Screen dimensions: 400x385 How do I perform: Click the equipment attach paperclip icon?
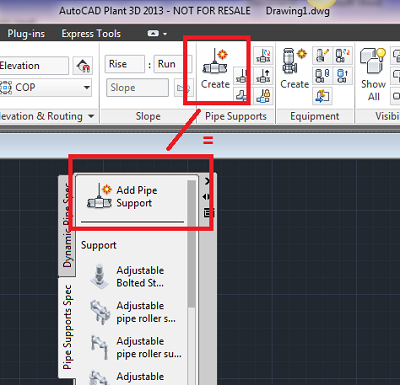pos(322,76)
